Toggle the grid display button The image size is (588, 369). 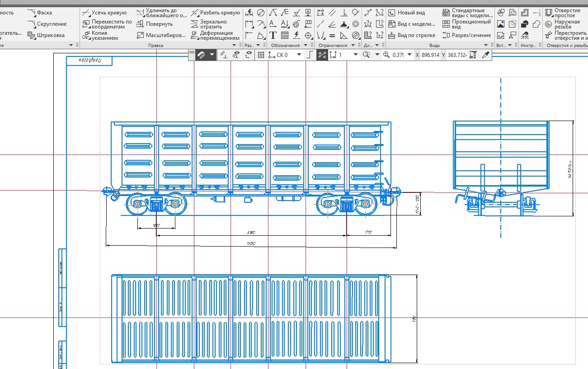(x=261, y=55)
